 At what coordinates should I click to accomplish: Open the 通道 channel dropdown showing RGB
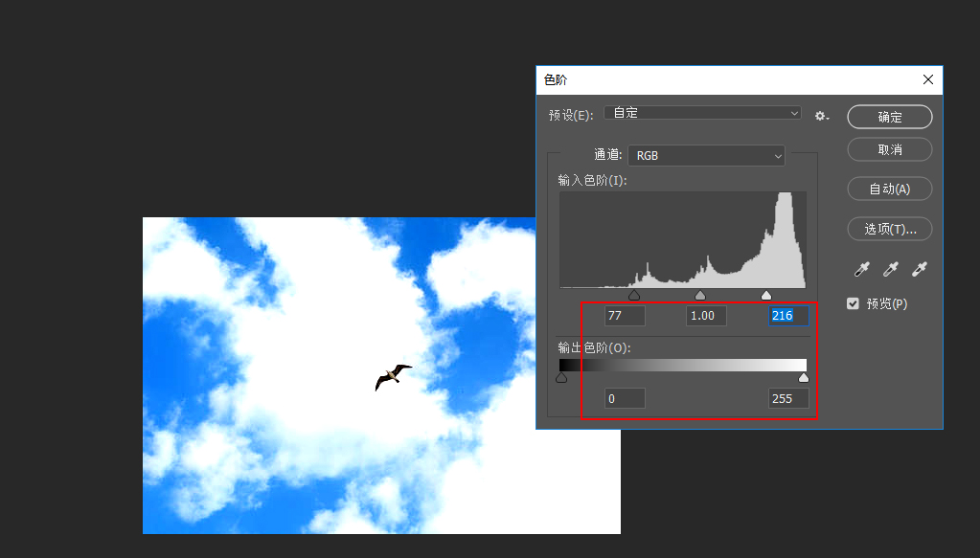click(x=706, y=155)
